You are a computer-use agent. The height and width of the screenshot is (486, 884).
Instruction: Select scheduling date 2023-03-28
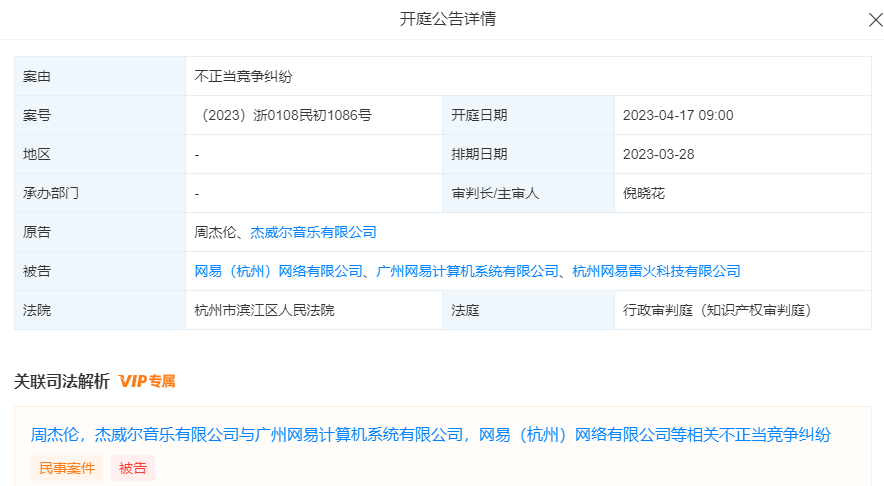tap(658, 154)
